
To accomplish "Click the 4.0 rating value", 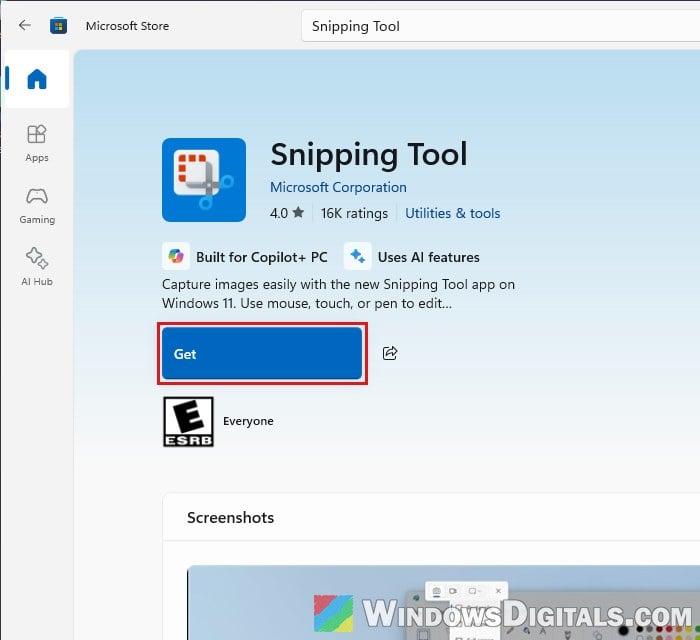I will [x=279, y=213].
